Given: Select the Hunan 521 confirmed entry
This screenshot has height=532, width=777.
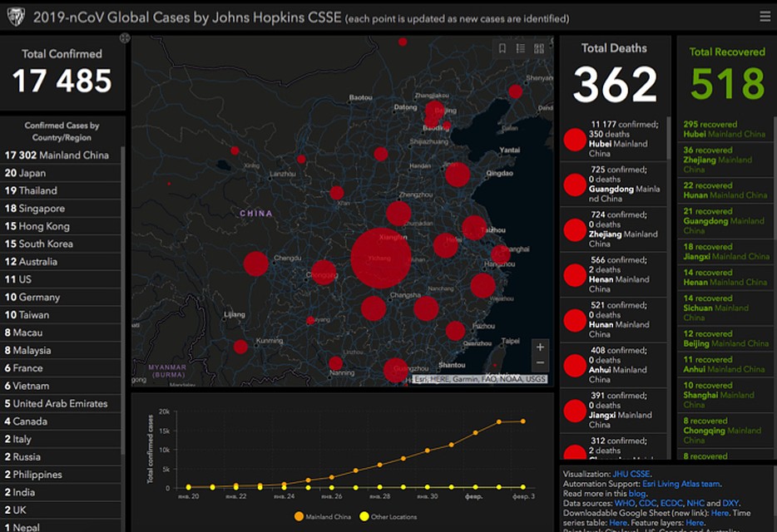Looking at the screenshot, I should 613,320.
